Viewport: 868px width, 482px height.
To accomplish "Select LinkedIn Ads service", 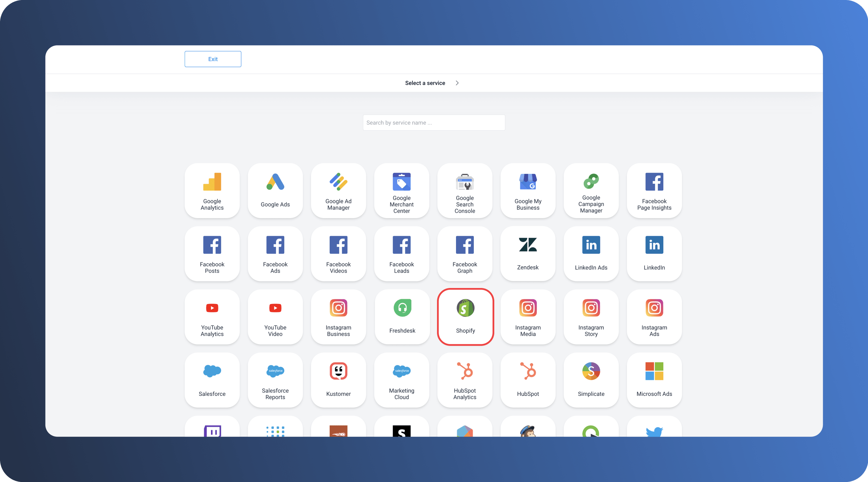I will pyautogui.click(x=591, y=254).
